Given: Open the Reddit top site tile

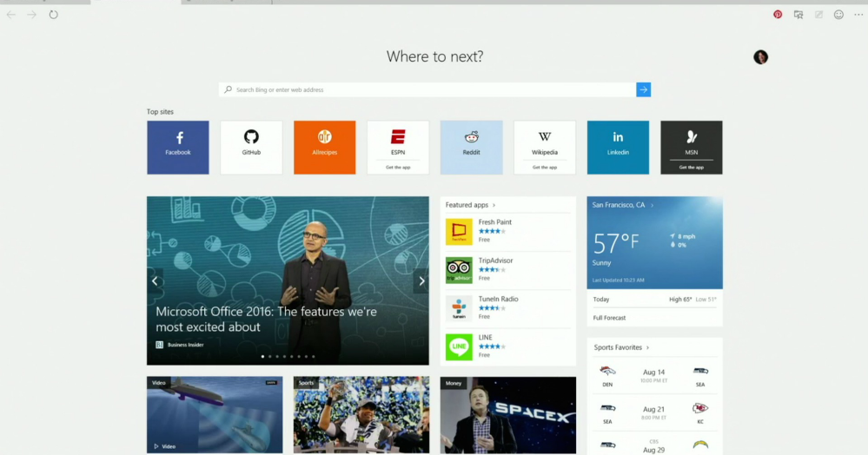Looking at the screenshot, I should 472,148.
